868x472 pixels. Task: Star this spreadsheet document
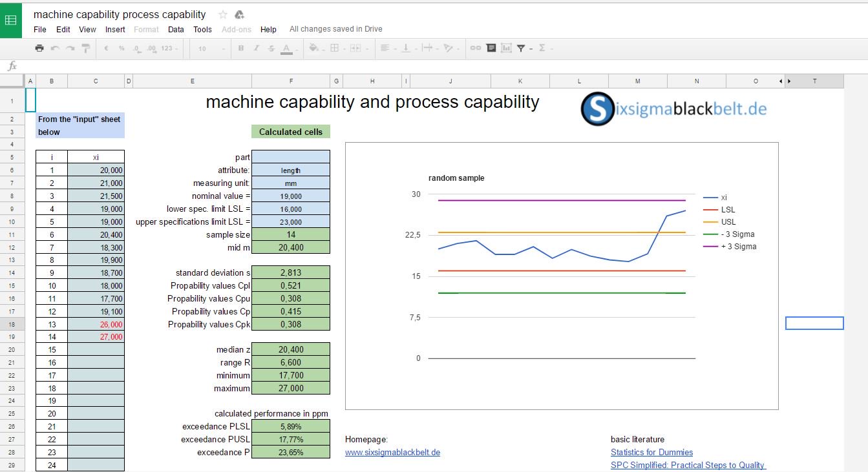(223, 14)
